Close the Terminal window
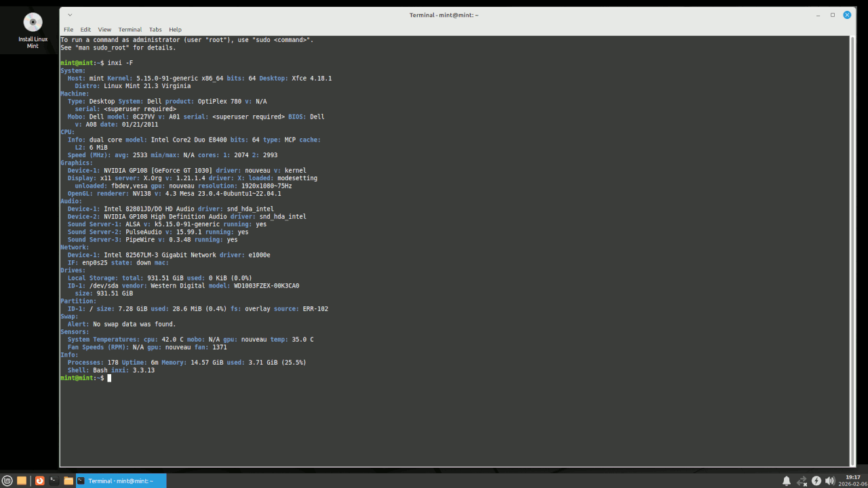The image size is (868, 488). 847,14
